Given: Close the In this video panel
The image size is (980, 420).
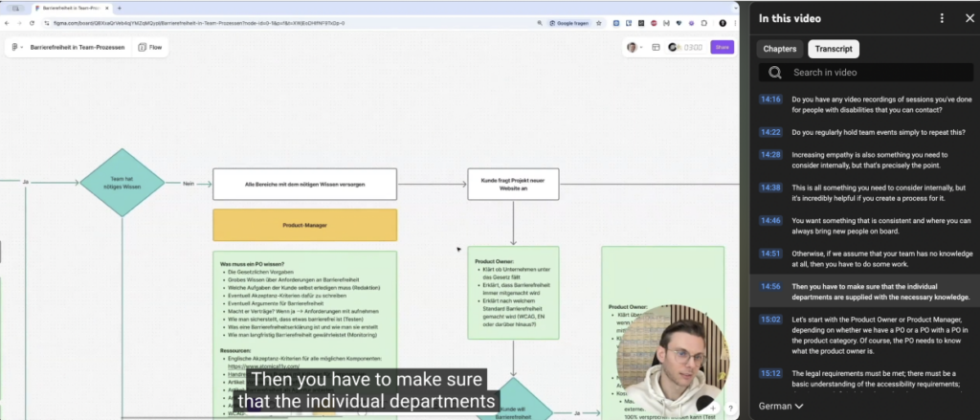Looking at the screenshot, I should (x=969, y=18).
